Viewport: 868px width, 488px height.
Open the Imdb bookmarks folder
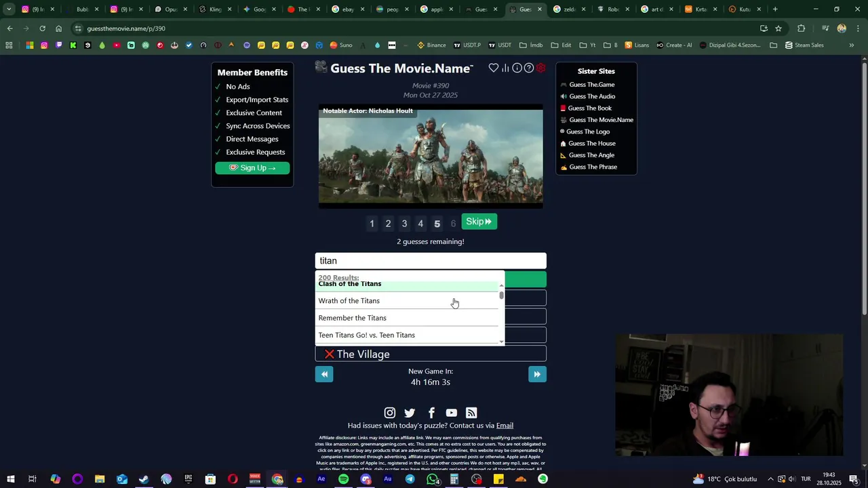[x=531, y=45]
